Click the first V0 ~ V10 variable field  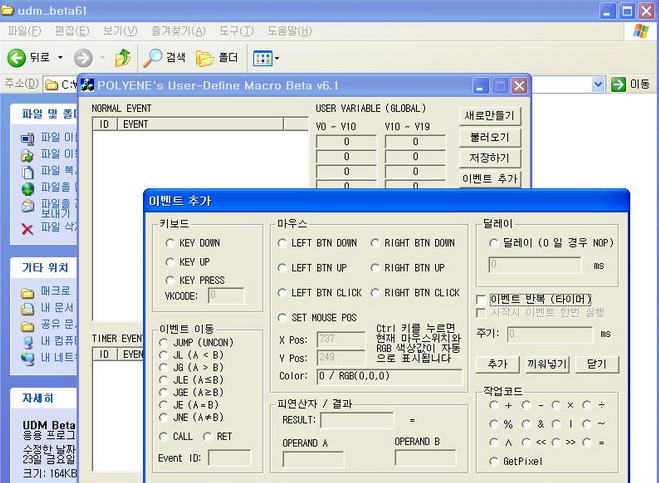346,142
